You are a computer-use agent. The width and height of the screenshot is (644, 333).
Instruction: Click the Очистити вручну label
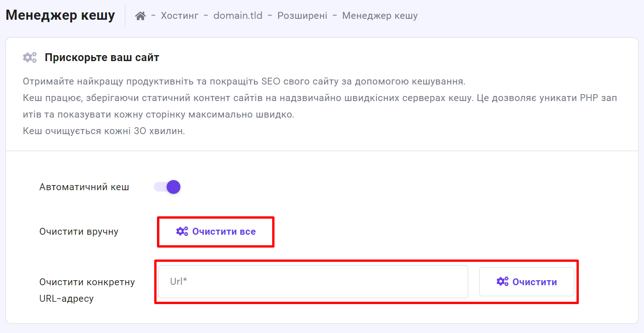click(x=79, y=231)
